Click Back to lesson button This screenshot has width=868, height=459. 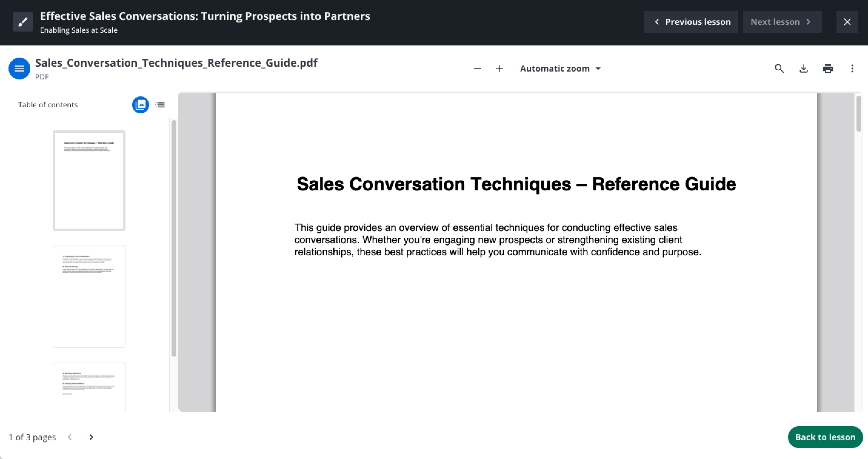[825, 437]
